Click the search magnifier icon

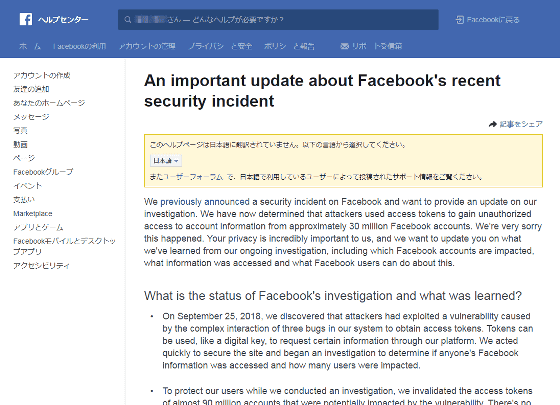point(128,20)
